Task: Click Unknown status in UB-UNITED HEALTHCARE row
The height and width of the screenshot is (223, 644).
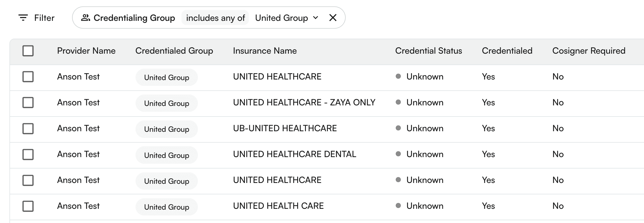Action: coord(425,128)
